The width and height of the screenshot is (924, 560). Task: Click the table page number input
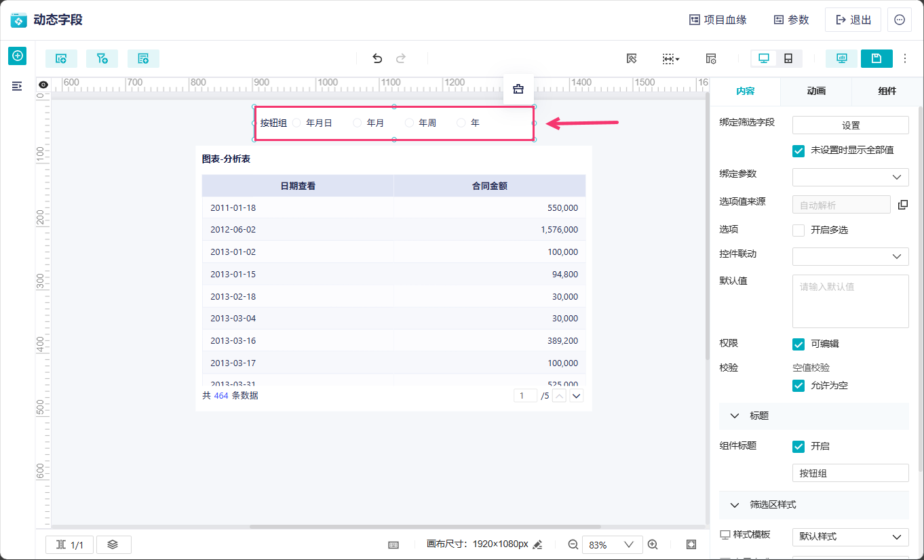(x=525, y=396)
